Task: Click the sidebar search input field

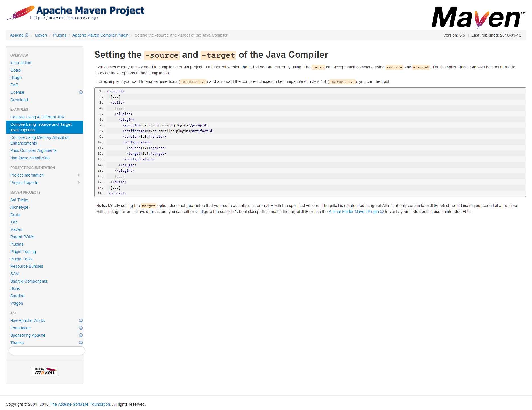Action: point(47,351)
